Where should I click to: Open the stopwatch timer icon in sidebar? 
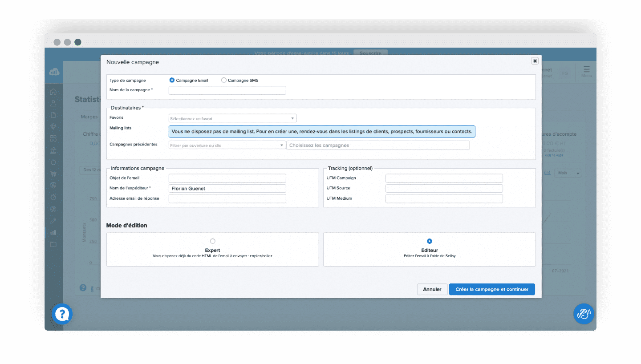(53, 197)
